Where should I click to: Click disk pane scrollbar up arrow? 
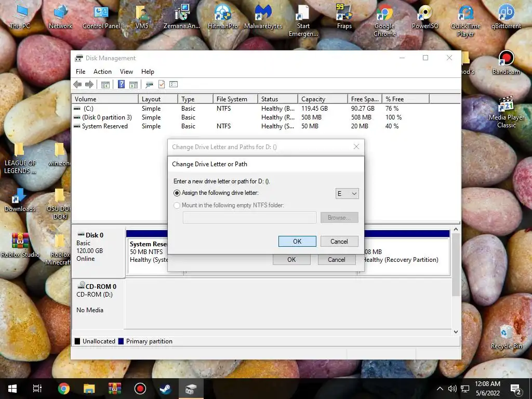pos(456,230)
